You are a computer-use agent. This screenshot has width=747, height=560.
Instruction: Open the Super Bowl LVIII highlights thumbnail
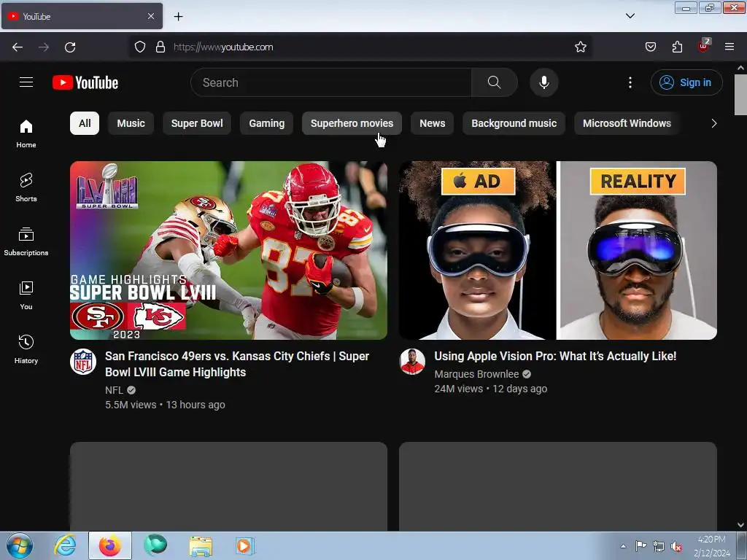[x=228, y=251]
